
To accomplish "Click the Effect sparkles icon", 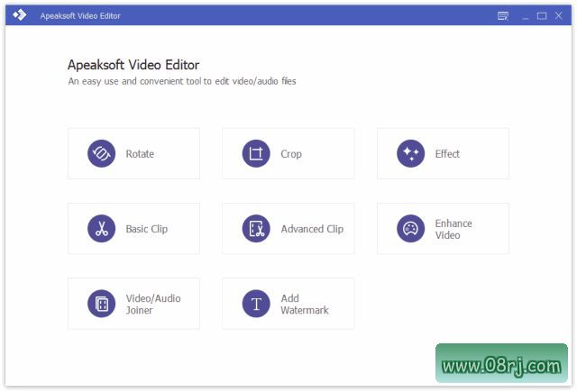I will 411,153.
